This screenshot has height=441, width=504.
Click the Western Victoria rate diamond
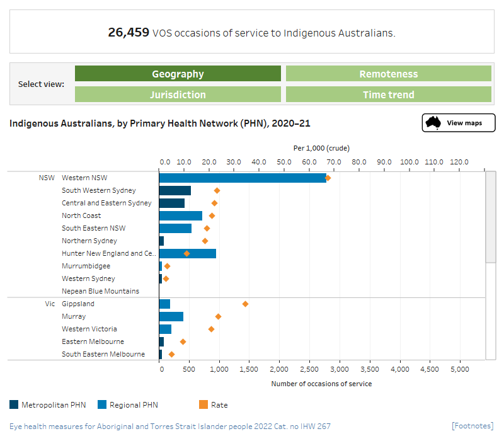tap(211, 329)
